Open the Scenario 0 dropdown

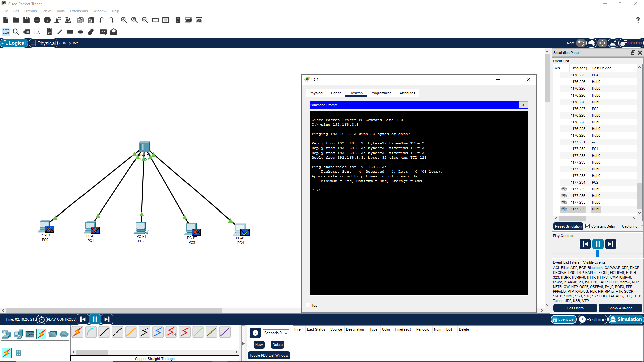click(276, 333)
